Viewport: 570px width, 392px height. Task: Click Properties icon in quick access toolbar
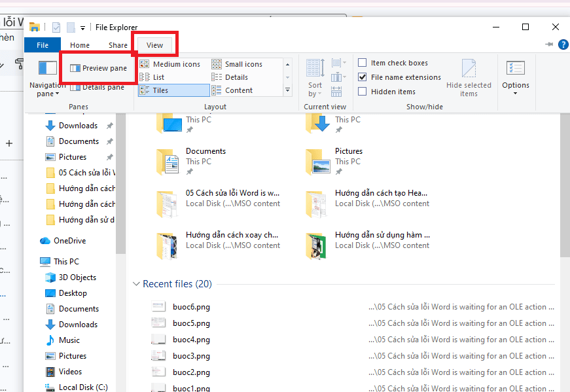tap(56, 27)
